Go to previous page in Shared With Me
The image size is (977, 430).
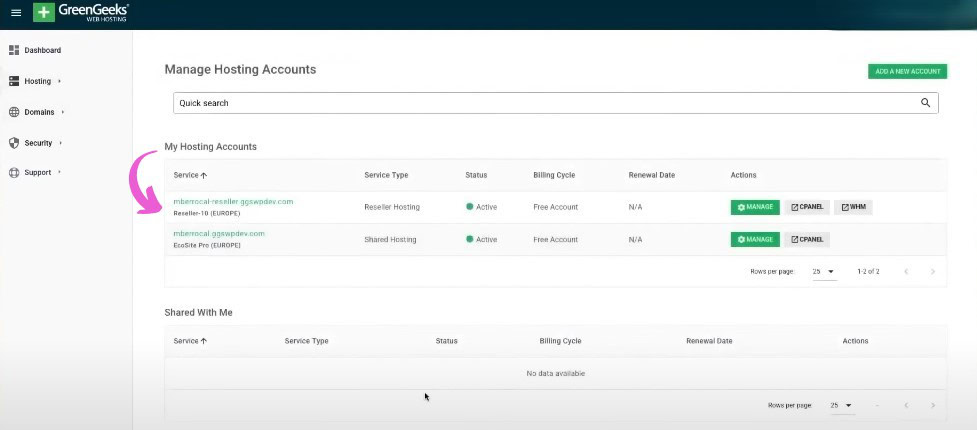click(906, 405)
